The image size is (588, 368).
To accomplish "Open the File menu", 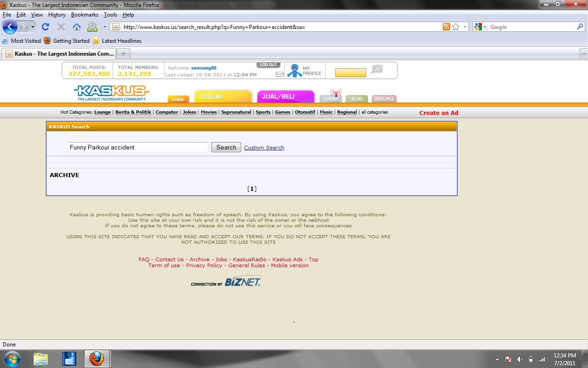I will click(x=7, y=15).
